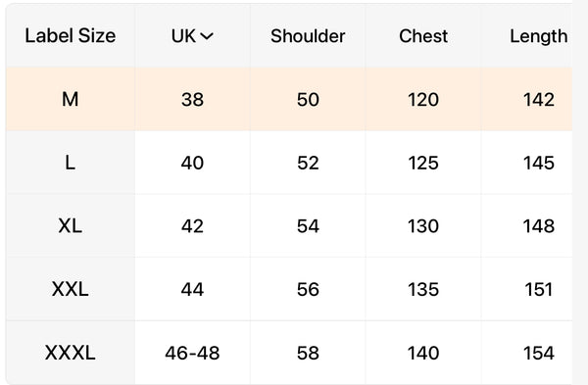Select the Label Size column header
588x385 pixels.
tap(71, 36)
